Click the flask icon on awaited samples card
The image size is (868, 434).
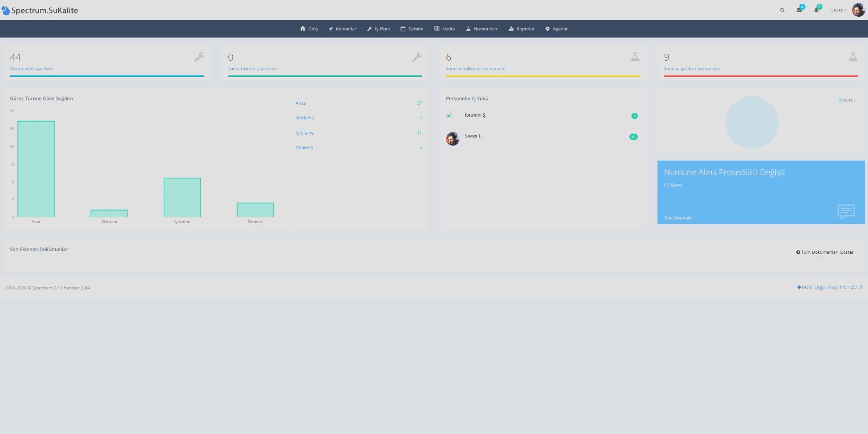point(635,57)
